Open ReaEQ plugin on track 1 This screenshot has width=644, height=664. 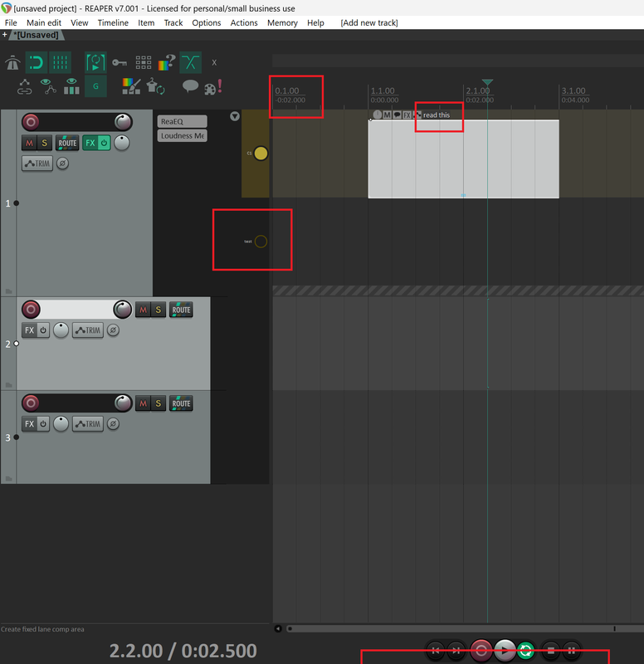pos(182,121)
